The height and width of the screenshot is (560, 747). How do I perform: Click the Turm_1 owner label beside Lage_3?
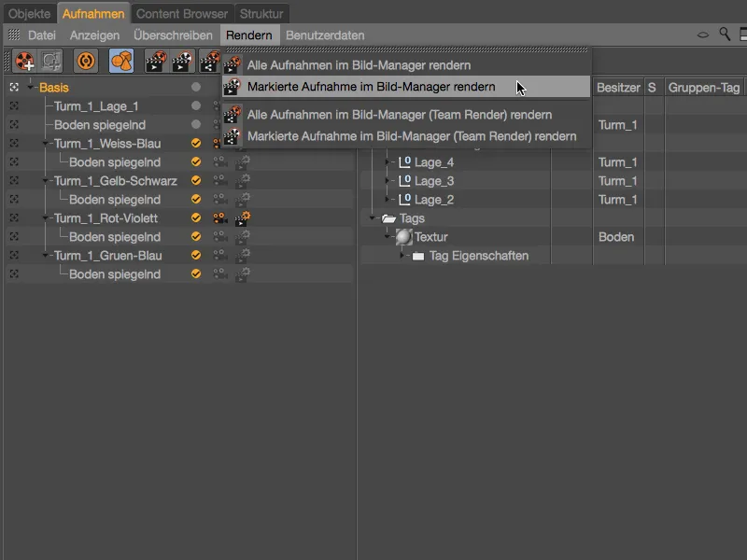[618, 181]
